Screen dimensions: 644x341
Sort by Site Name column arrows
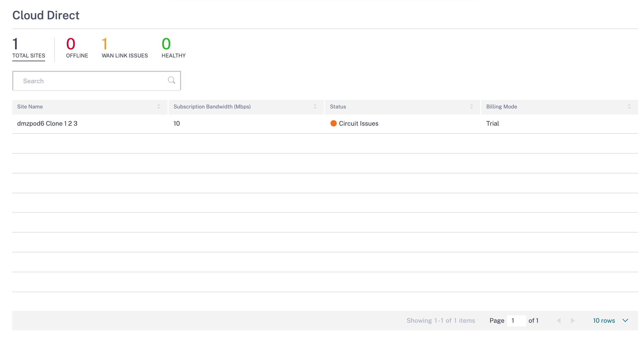coord(159,107)
